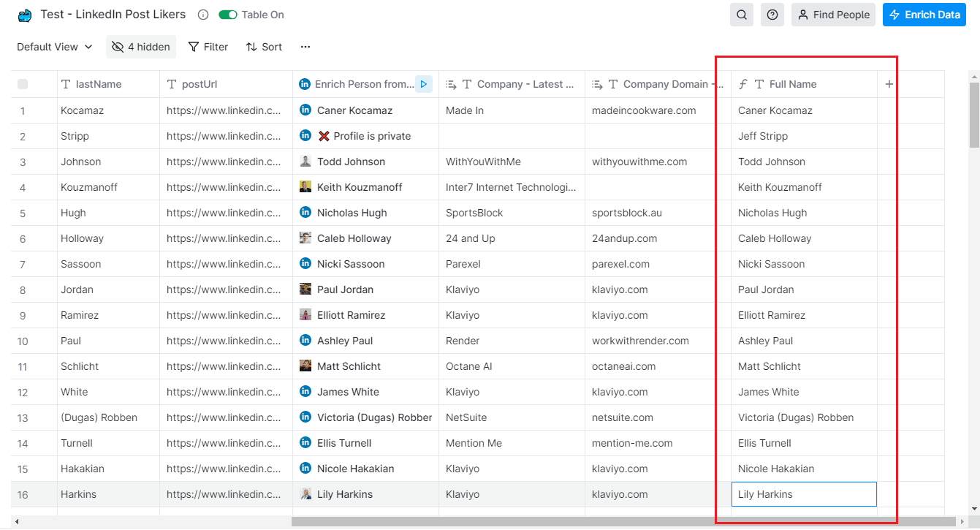Screen dimensions: 980x530
Task: Click Lily Harkins' profile photo
Action: [x=305, y=494]
